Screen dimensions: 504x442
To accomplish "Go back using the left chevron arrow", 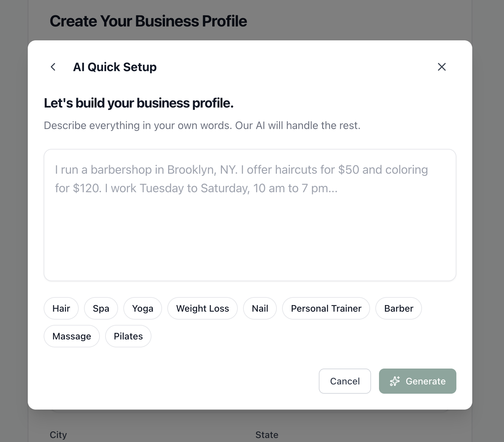I will pos(53,67).
